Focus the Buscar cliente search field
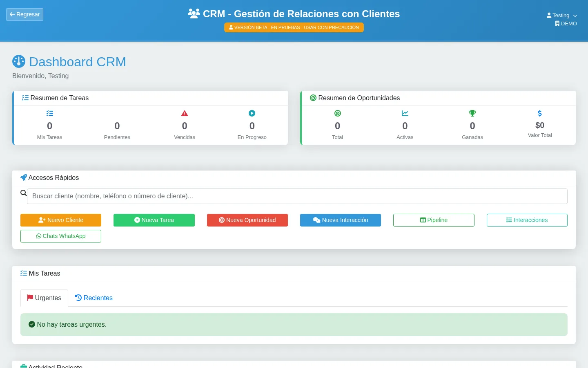Image resolution: width=588 pixels, height=368 pixels. tap(297, 196)
